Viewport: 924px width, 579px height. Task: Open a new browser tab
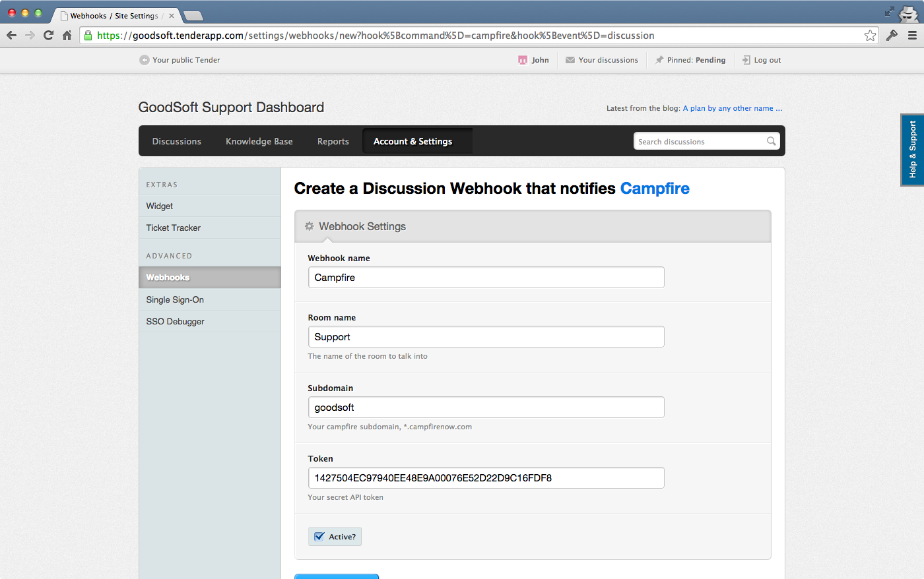pyautogui.click(x=193, y=16)
